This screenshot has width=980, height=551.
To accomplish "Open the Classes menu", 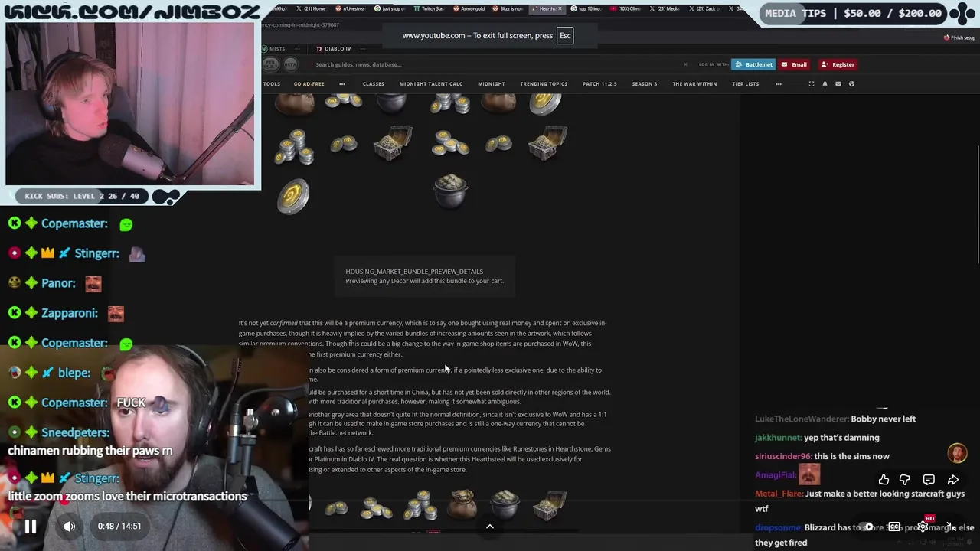I will click(x=373, y=84).
